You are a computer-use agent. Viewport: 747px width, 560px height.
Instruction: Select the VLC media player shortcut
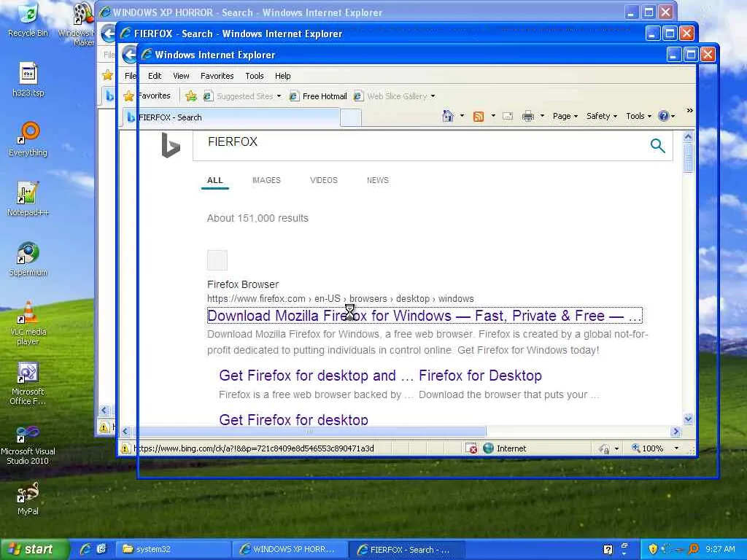[x=28, y=324]
